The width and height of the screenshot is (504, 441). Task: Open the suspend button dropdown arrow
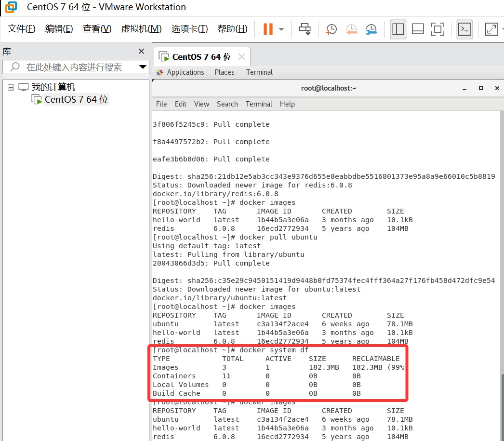click(280, 29)
